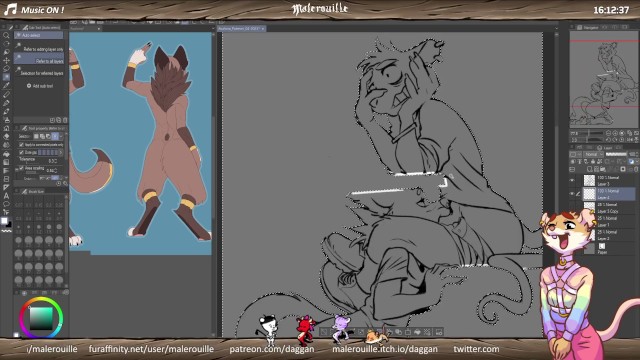Open the Navigator panel tab

590,27
